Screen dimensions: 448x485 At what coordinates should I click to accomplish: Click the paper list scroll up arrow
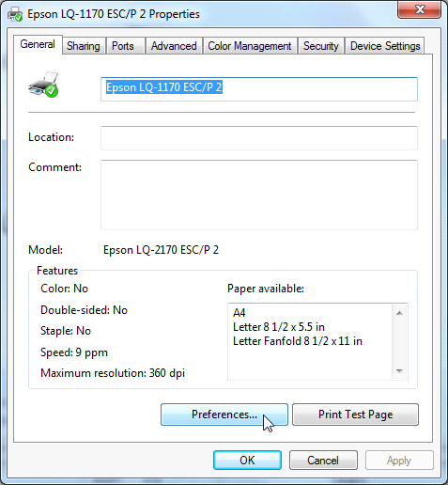point(399,313)
